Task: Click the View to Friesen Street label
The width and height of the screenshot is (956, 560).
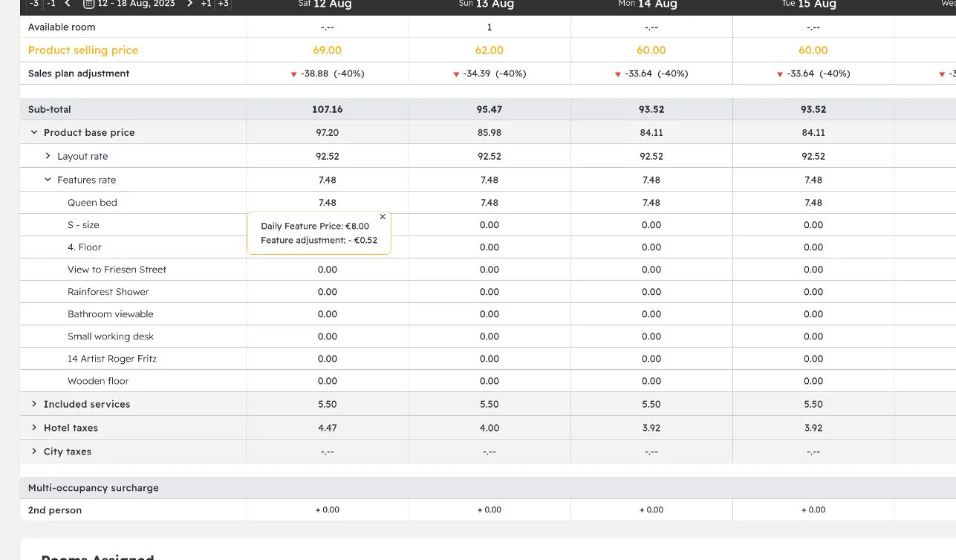Action: click(117, 270)
